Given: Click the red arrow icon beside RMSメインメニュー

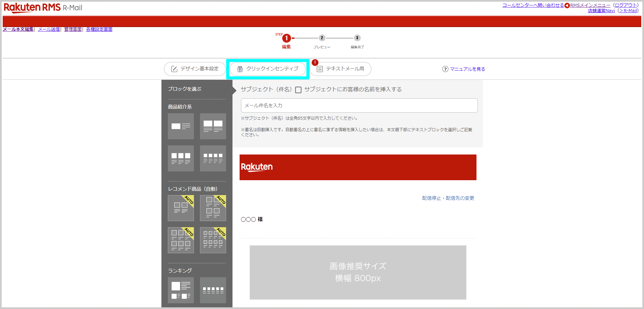Looking at the screenshot, I should 567,5.
